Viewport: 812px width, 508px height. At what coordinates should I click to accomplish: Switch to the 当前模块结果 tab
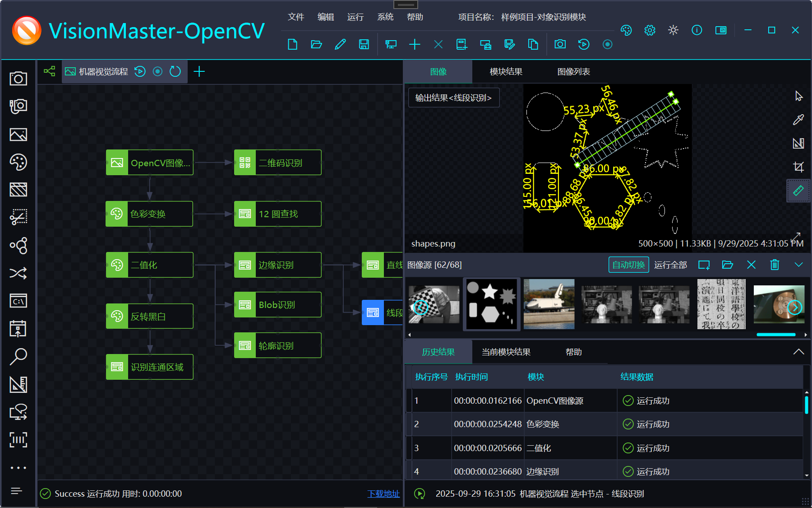[x=506, y=352]
